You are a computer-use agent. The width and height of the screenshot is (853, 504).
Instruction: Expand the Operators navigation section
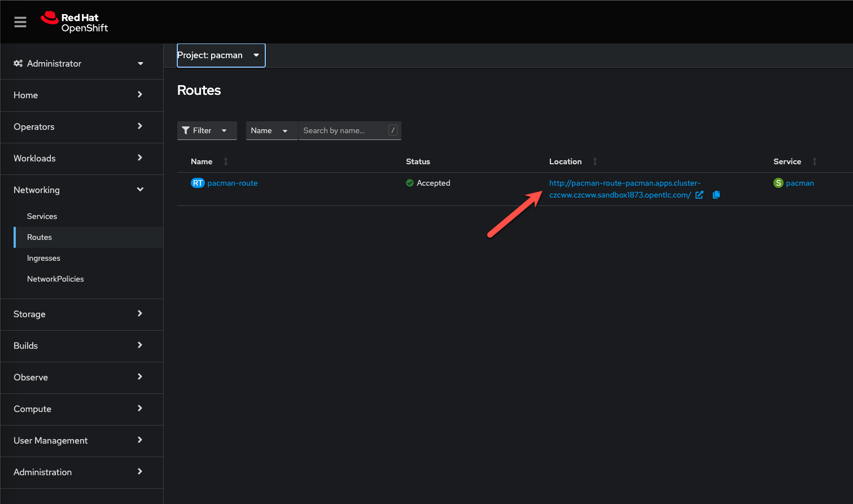click(x=81, y=126)
